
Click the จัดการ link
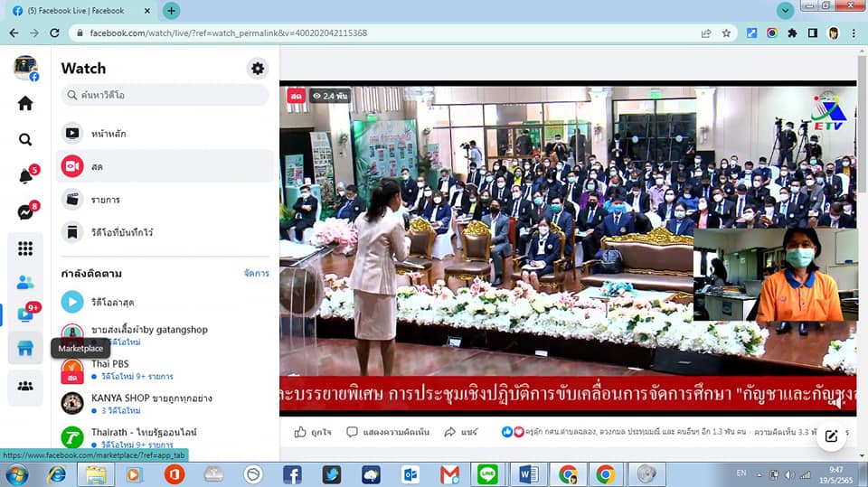(x=256, y=273)
